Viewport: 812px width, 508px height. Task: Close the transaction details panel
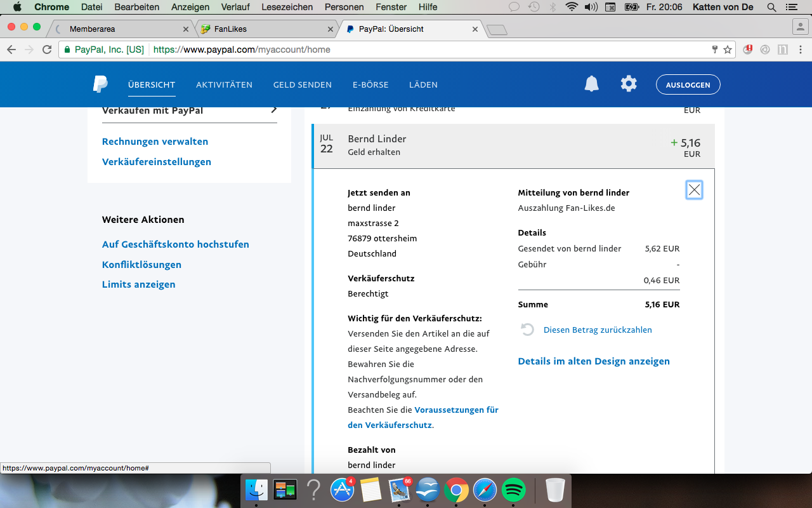pyautogui.click(x=694, y=190)
